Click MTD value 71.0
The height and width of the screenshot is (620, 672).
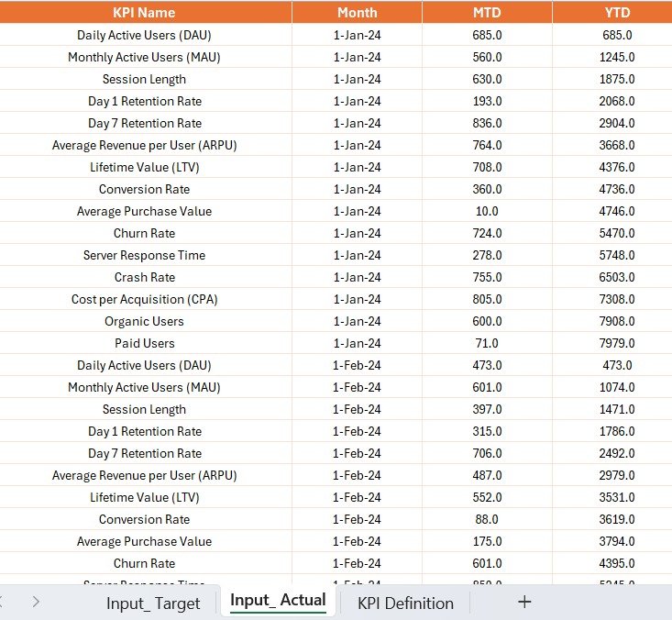[487, 343]
